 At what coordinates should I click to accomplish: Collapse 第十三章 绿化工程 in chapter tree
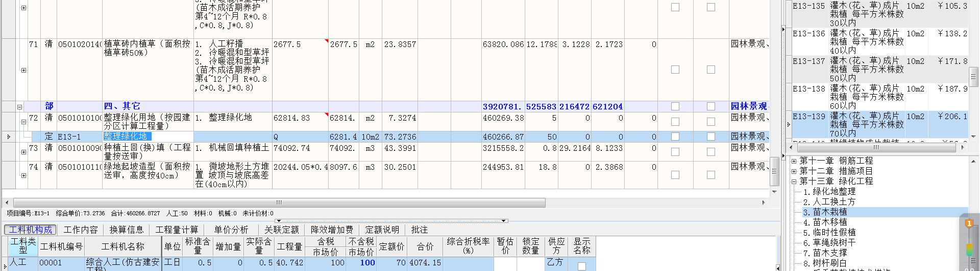794,182
